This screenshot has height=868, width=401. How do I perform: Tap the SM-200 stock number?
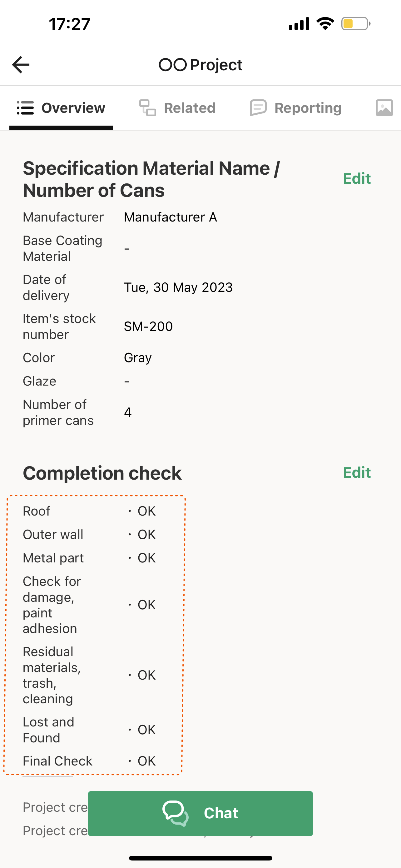(x=148, y=327)
